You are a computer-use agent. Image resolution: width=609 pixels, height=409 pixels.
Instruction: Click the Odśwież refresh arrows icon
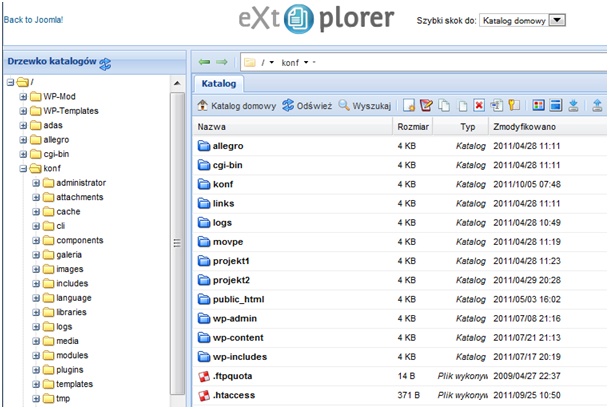[x=288, y=105]
